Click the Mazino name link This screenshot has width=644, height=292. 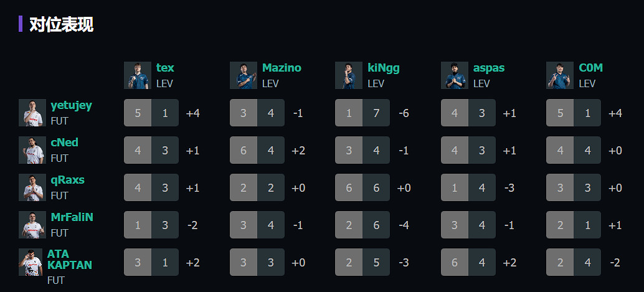(x=282, y=68)
